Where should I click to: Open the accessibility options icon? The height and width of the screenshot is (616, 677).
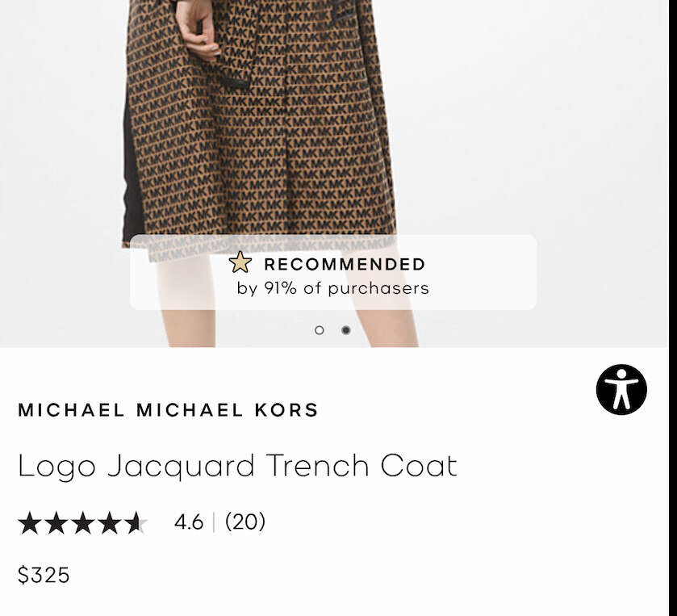click(621, 390)
